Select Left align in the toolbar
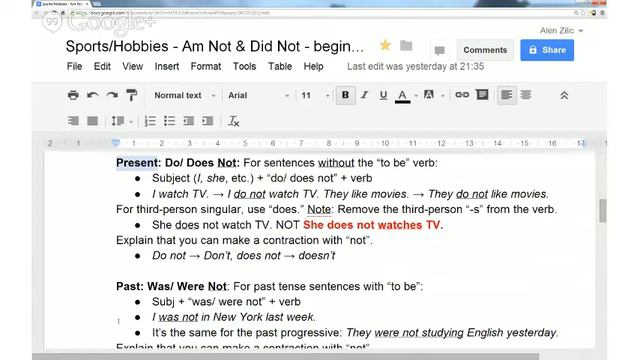Image resolution: width=640 pixels, height=360 pixels. tap(507, 95)
